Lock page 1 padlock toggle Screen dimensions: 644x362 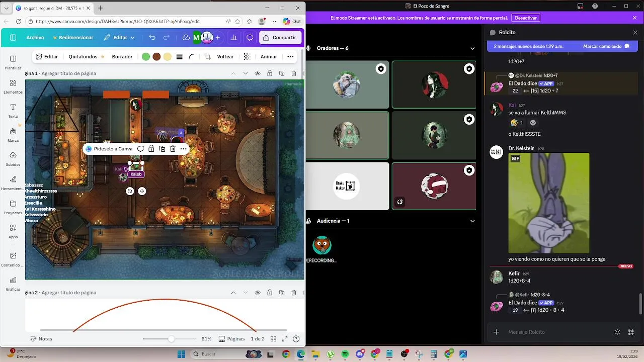(x=270, y=73)
